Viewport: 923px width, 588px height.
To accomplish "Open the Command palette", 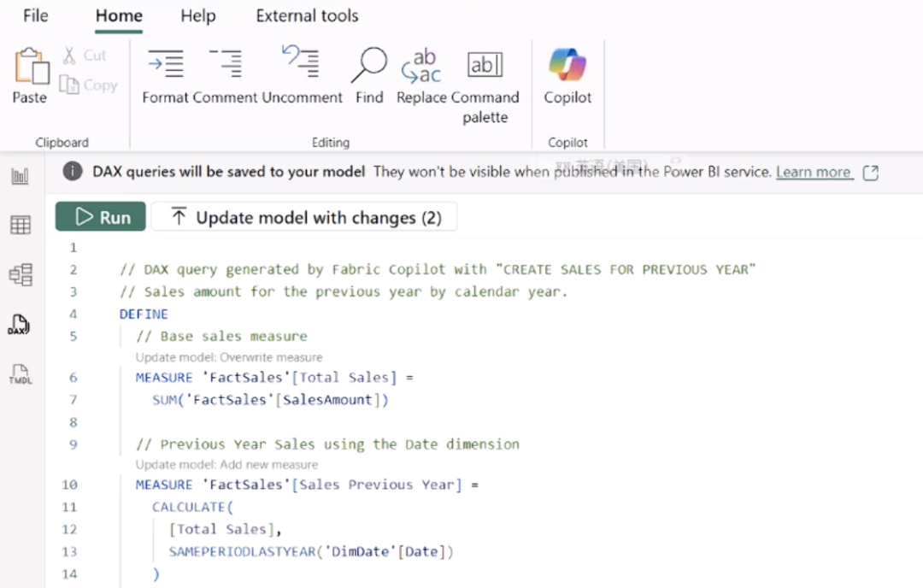I will click(x=485, y=86).
